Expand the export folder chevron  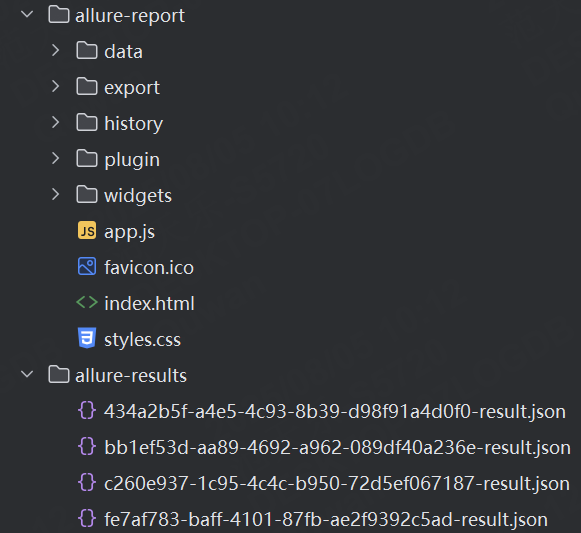(x=56, y=86)
